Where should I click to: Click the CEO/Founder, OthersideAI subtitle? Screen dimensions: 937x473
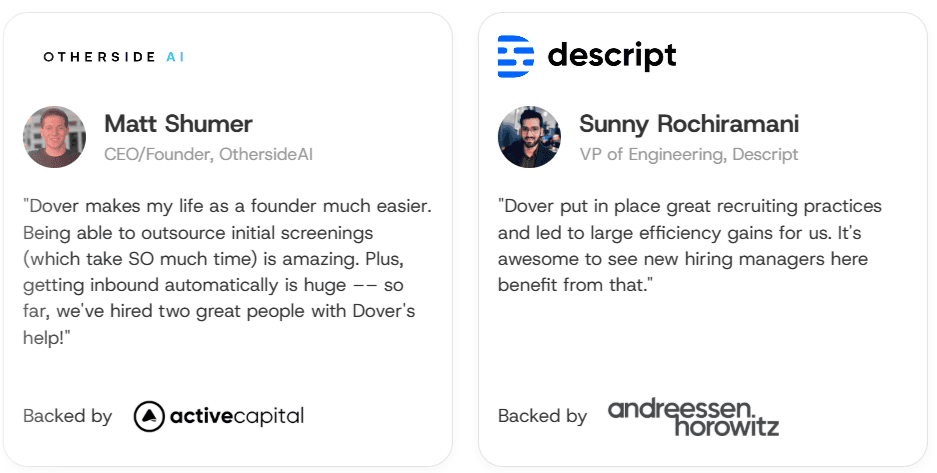click(209, 154)
